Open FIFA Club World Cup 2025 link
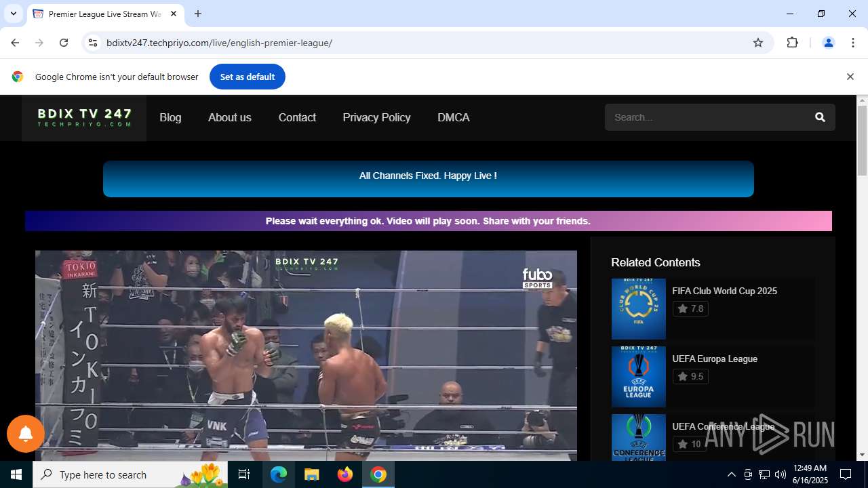Viewport: 868px width, 488px height. [724, 291]
